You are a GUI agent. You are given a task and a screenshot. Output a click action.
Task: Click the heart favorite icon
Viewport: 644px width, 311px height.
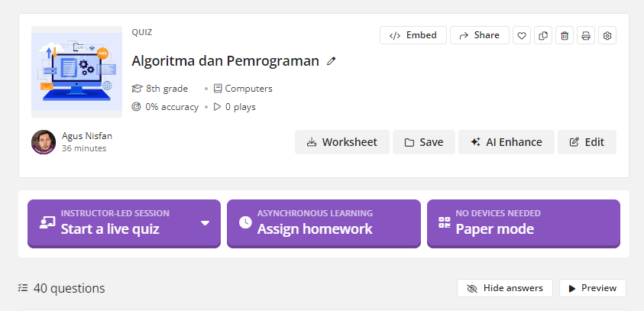coord(522,35)
